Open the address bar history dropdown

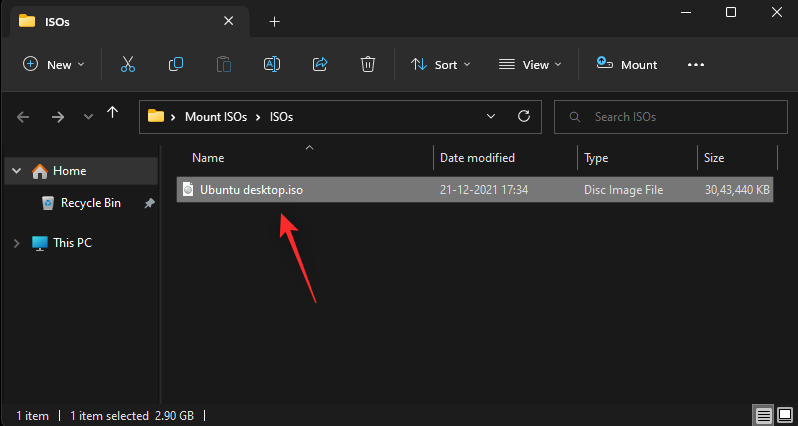(491, 116)
